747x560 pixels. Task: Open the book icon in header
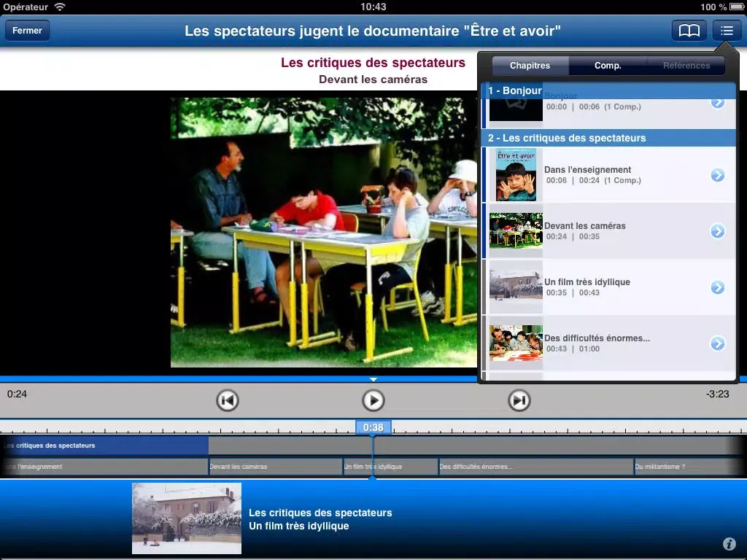[x=689, y=31]
